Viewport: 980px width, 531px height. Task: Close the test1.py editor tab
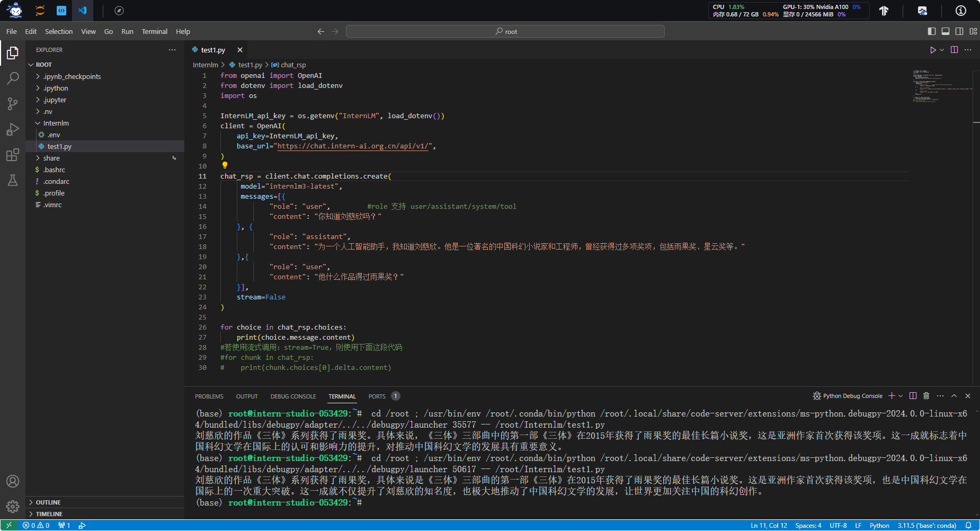click(x=240, y=50)
